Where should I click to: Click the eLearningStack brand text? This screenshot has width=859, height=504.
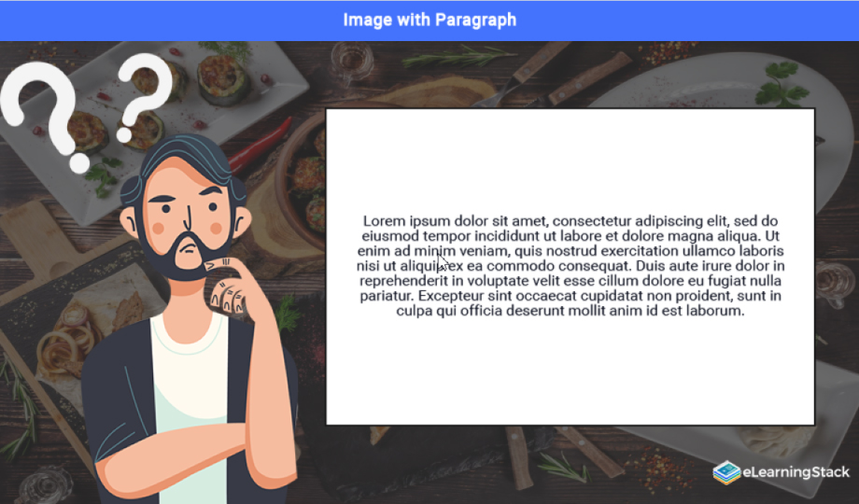(796, 471)
